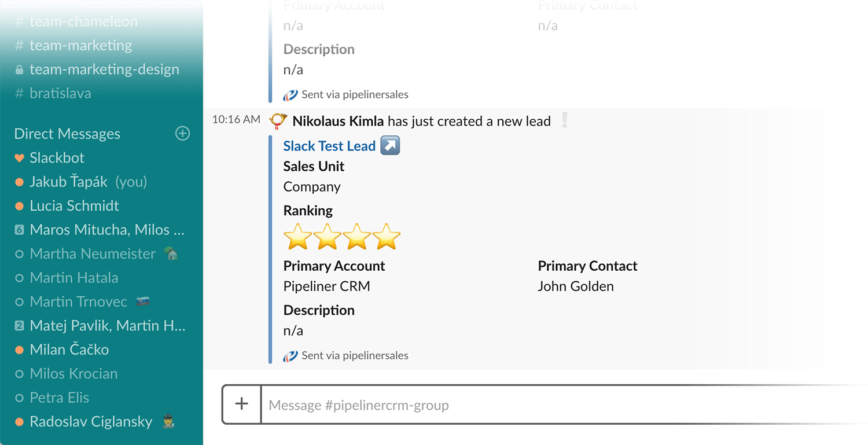Click the external link arrow beside Slack Test Lead
Screen dimensions: 868x445
tap(390, 145)
